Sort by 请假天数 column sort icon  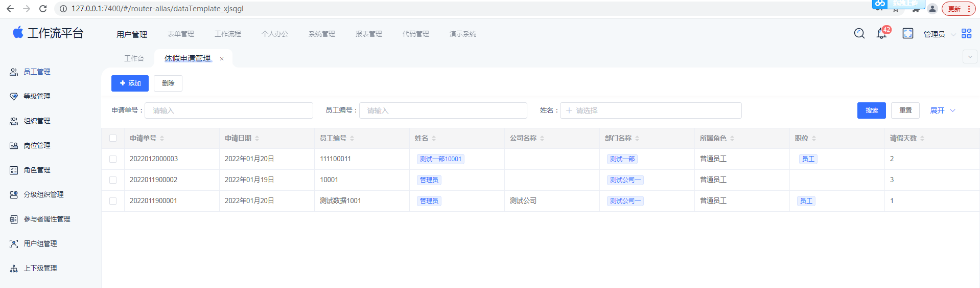[x=922, y=139]
